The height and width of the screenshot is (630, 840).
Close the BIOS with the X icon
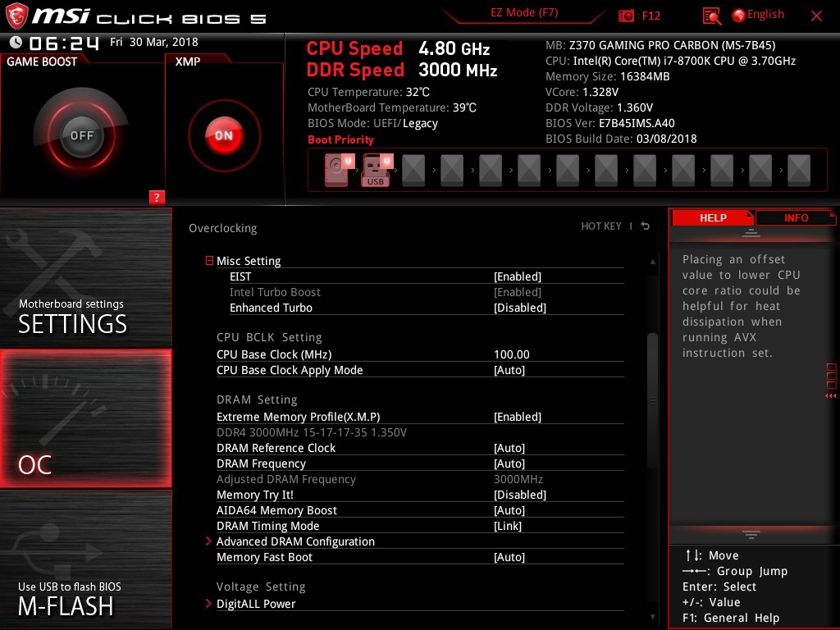[816, 16]
